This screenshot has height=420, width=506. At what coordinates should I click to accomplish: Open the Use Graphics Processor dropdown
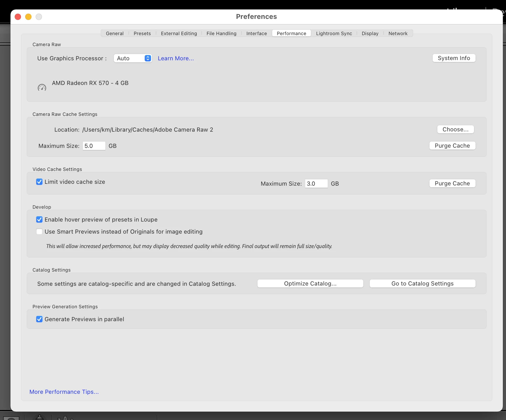133,58
